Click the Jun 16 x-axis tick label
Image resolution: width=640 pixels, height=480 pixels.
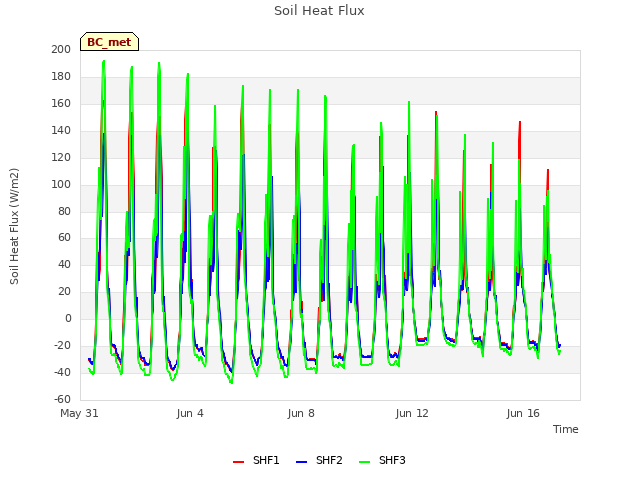(x=523, y=413)
